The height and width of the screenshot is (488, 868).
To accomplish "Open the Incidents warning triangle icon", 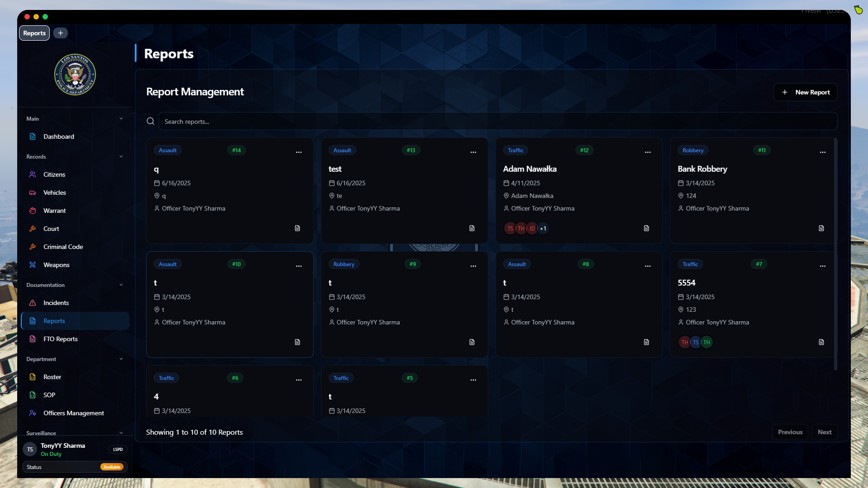I will coord(32,303).
